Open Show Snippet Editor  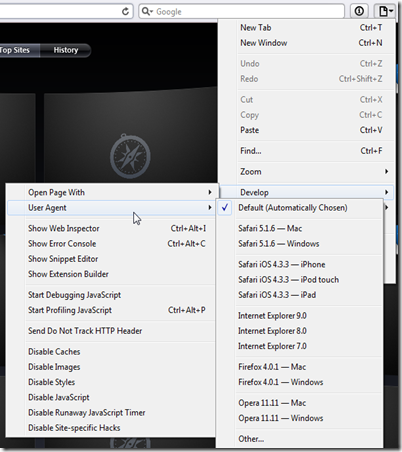[x=112, y=259]
